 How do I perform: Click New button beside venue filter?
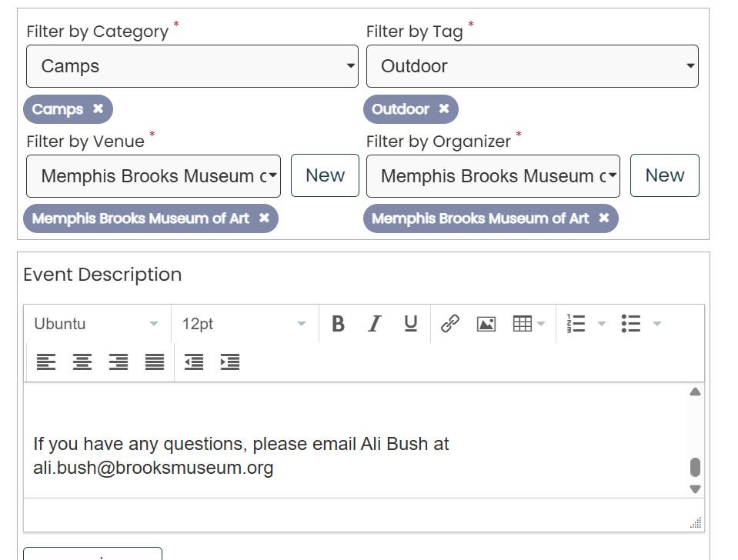click(325, 175)
